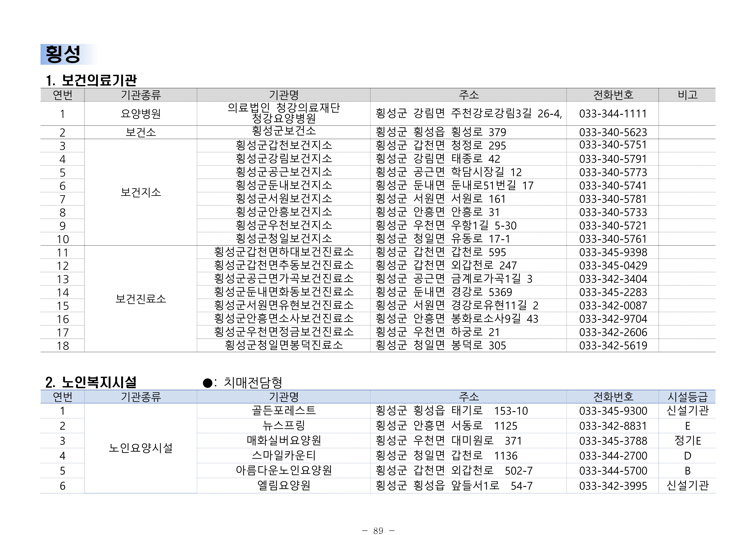Select the 횡성 page heading

click(x=63, y=54)
